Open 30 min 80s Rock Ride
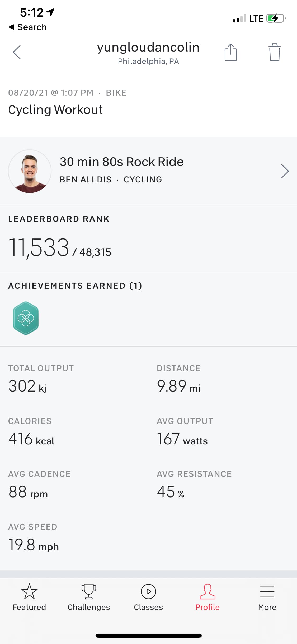Viewport: 297px width, 644px height. (121, 162)
